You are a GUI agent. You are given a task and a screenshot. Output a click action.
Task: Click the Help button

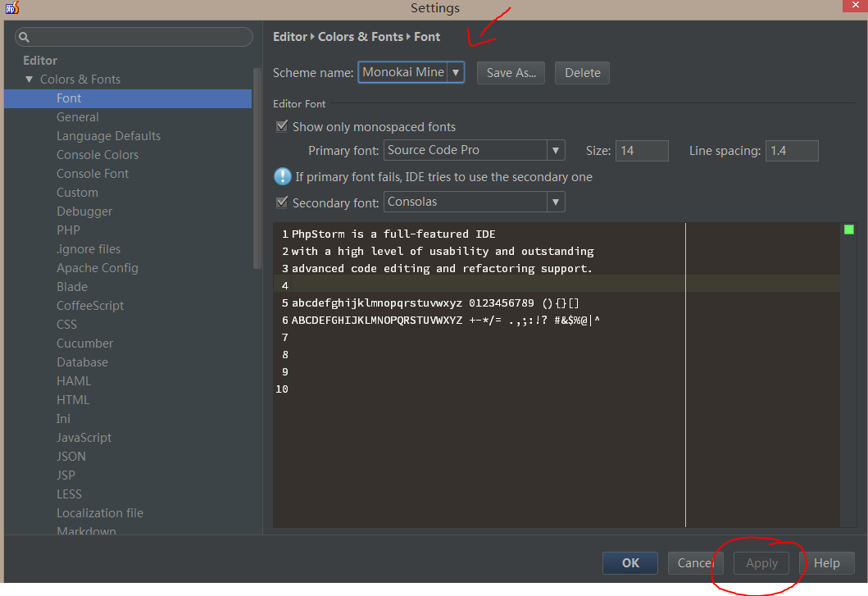pyautogui.click(x=826, y=562)
